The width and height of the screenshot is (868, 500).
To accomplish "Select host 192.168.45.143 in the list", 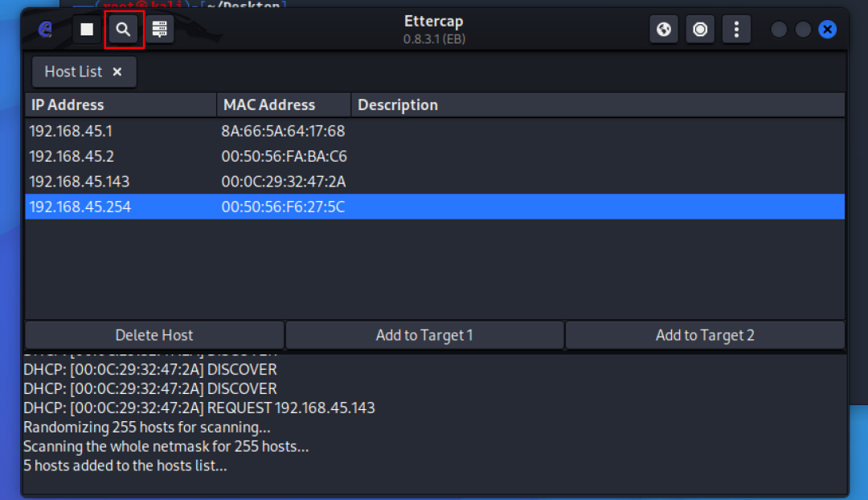I will [80, 181].
